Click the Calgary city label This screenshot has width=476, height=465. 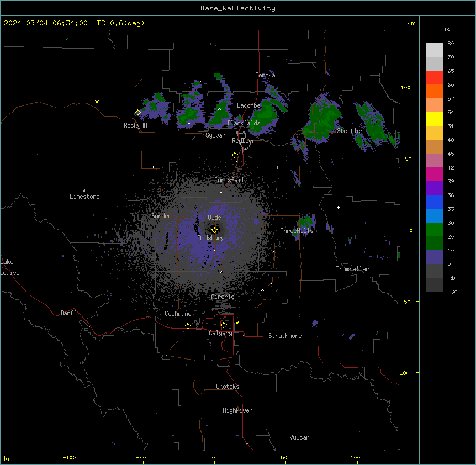click(x=220, y=333)
